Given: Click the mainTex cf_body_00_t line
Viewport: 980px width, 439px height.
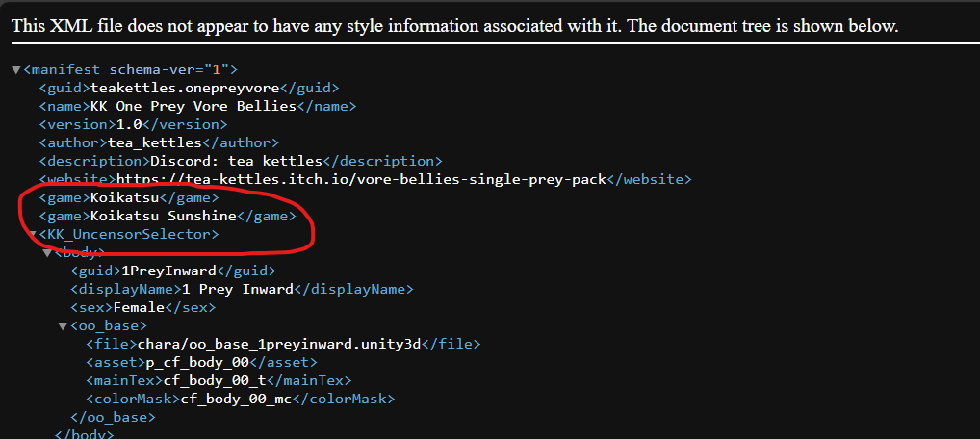Looking at the screenshot, I should tap(219, 381).
